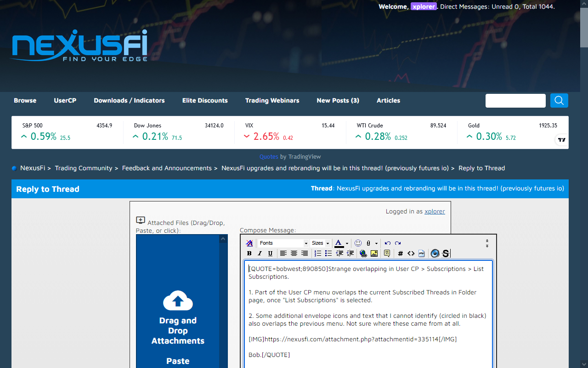Click the site search magnifier button
The image size is (588, 368).
(559, 100)
